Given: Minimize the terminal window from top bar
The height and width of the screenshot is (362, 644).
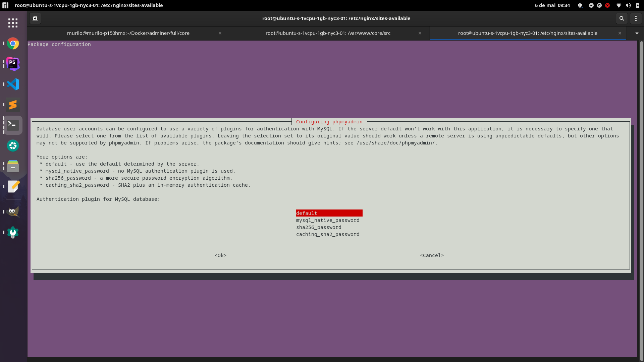Looking at the screenshot, I should pyautogui.click(x=591, y=5).
